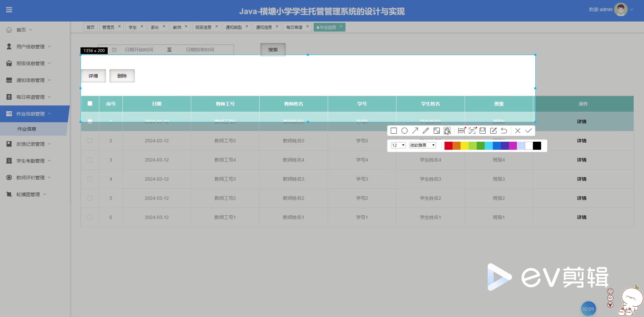Viewport: 644px width, 317px height.
Task: Tick the checkbox for row 2
Action: click(90, 141)
